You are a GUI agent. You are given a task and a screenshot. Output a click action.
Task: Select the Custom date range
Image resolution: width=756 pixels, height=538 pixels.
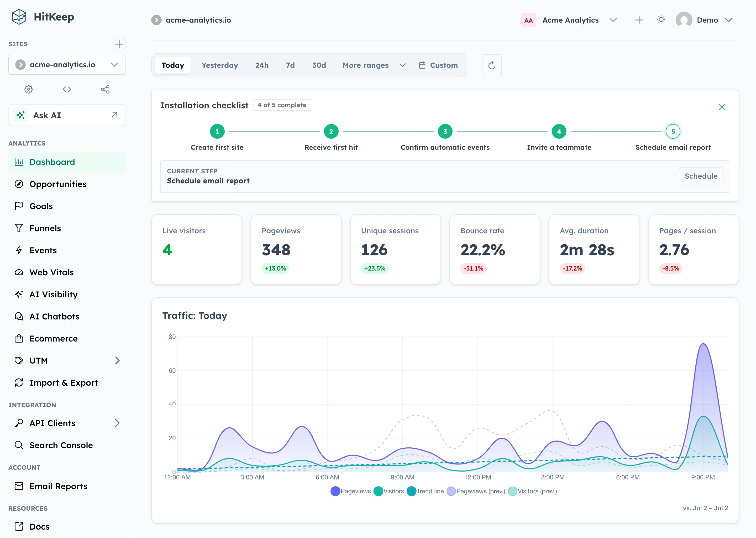point(438,65)
